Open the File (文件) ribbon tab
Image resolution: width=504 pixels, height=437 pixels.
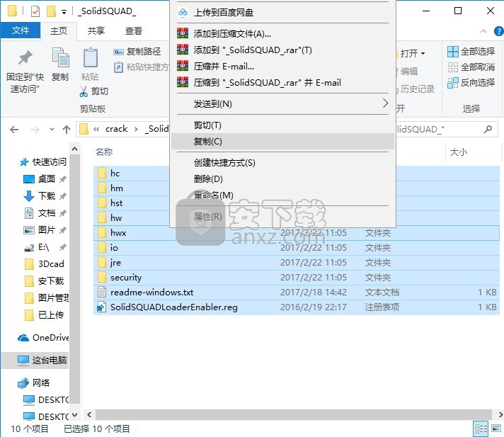coord(21,30)
